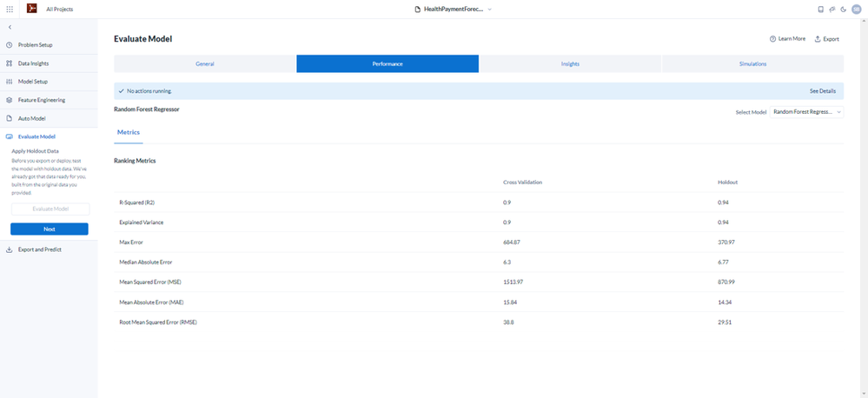Click the Max Error value 684.87

510,242
